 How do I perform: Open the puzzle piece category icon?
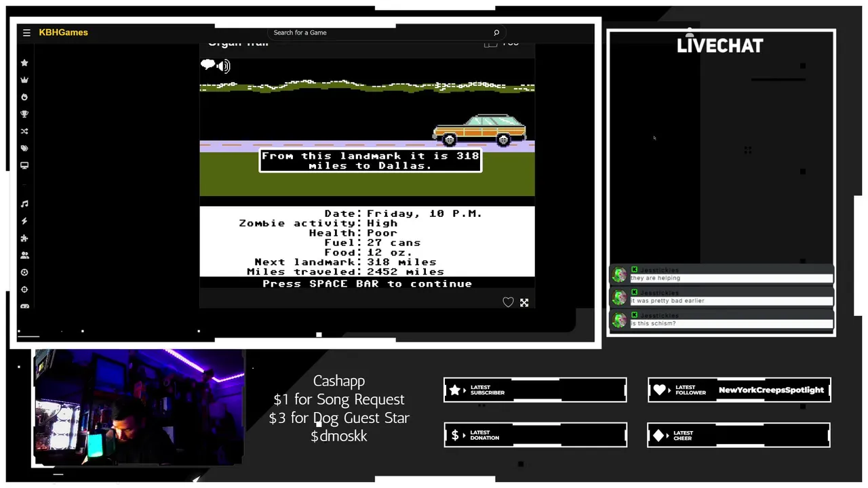tap(24, 238)
